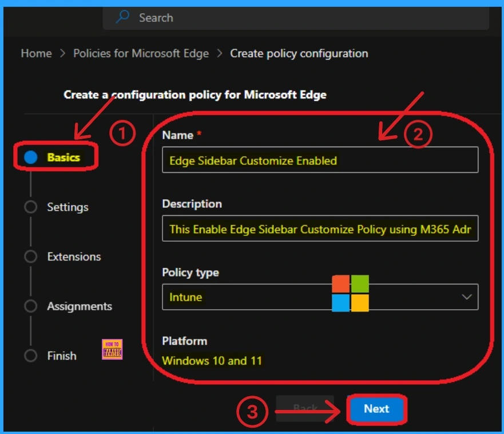Click the Extensions step circle indicator
This screenshot has width=504, height=434.
click(x=31, y=257)
